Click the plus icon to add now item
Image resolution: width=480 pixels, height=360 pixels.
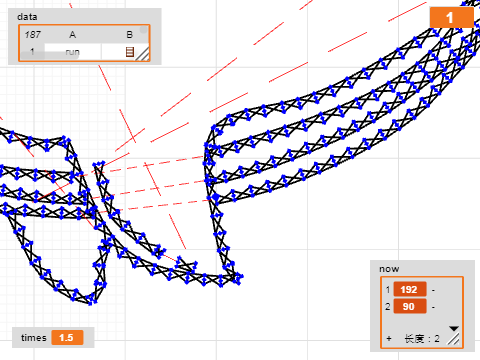pyautogui.click(x=389, y=339)
